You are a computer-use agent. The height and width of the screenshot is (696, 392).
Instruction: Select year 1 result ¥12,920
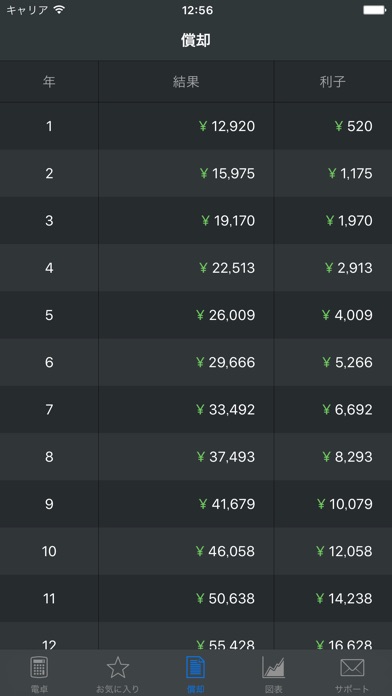(x=227, y=127)
